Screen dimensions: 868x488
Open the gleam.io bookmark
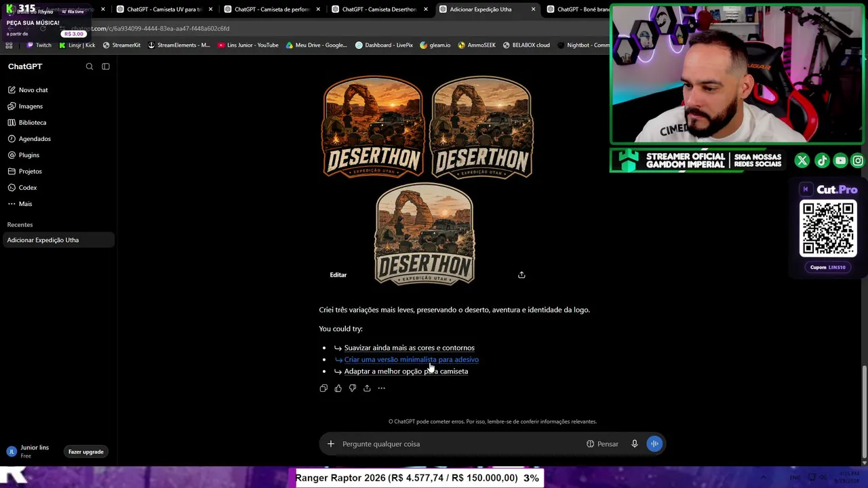click(x=435, y=45)
